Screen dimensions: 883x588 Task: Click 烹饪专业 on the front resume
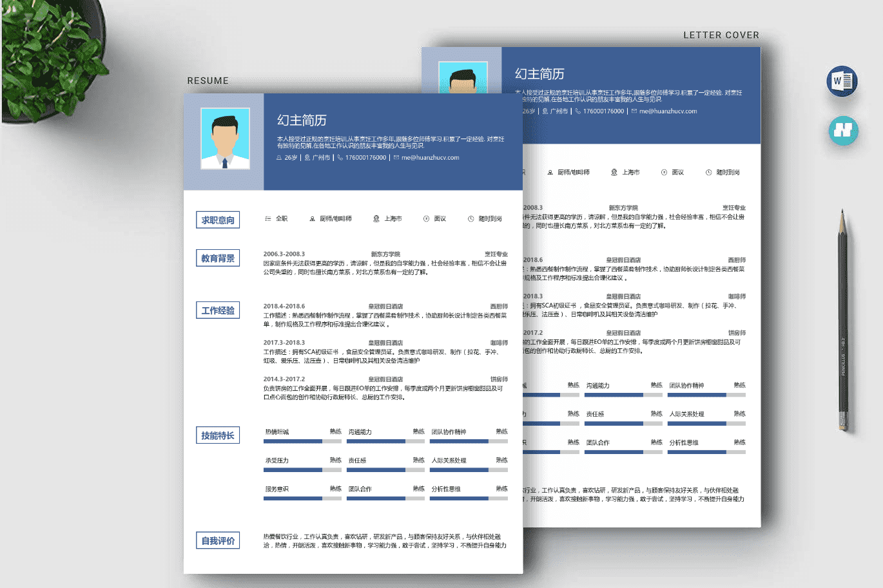(x=496, y=254)
